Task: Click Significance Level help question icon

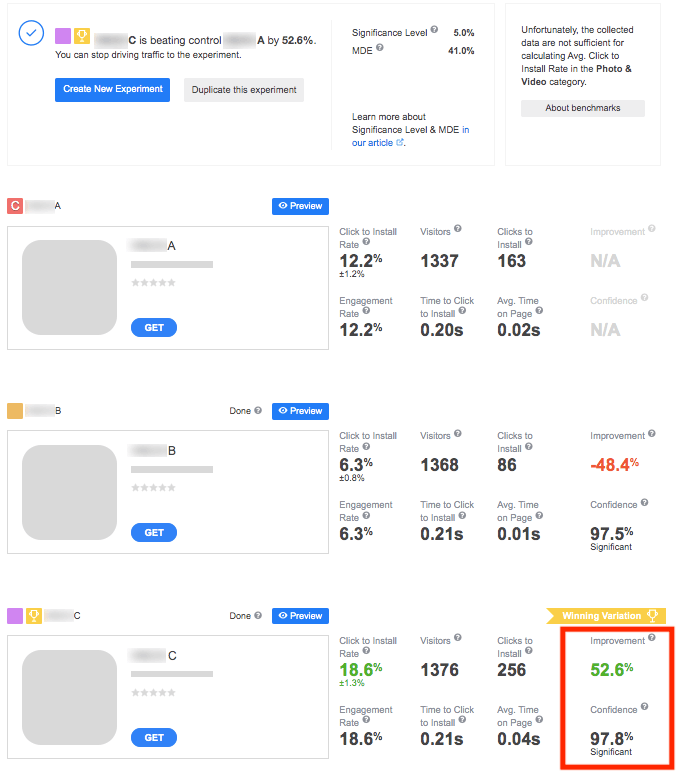Action: [x=433, y=31]
